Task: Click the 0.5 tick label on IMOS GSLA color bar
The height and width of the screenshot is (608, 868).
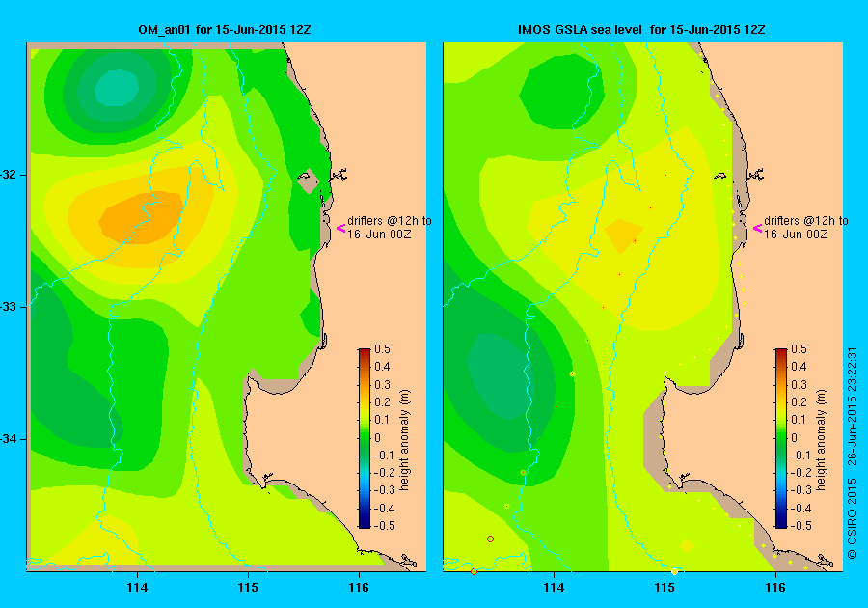Action: point(799,349)
